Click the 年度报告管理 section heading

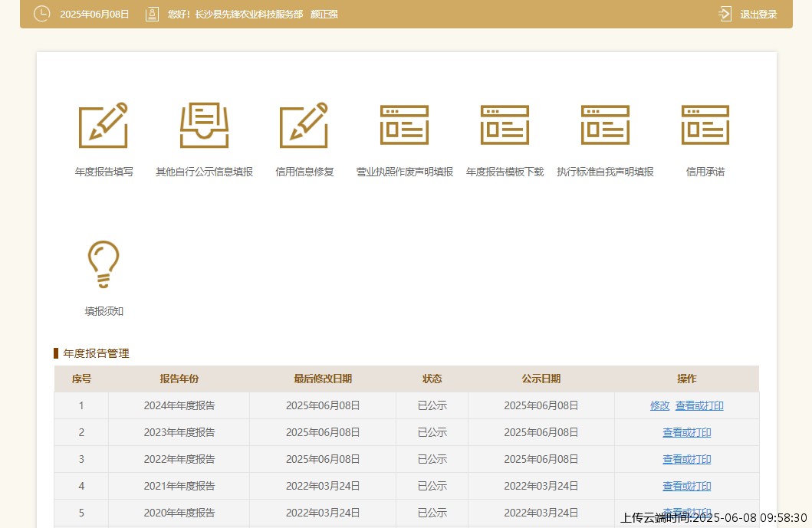[96, 353]
